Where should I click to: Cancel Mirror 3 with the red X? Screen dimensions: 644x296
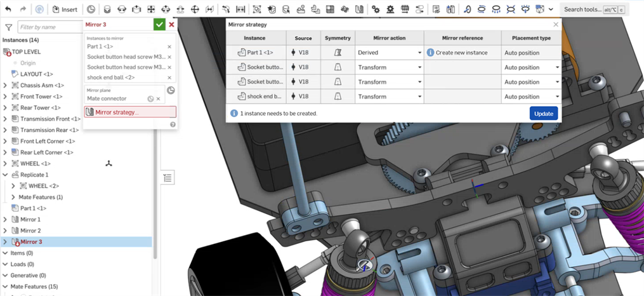click(171, 24)
